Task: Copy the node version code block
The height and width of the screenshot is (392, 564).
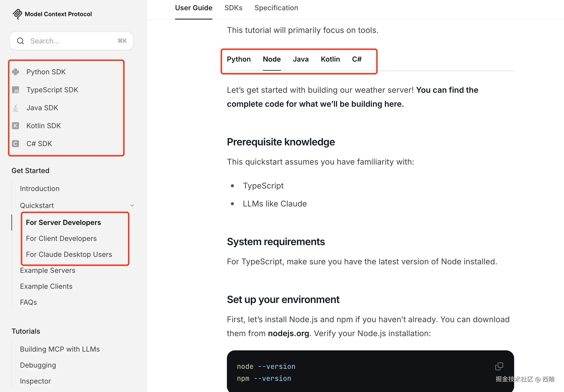Action: tap(499, 366)
